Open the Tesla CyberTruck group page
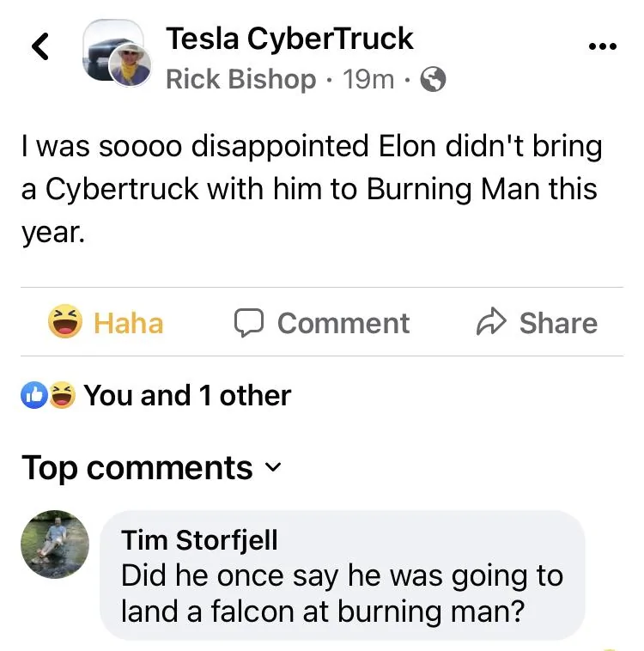Viewport: 644px width, 651px height. (x=289, y=39)
